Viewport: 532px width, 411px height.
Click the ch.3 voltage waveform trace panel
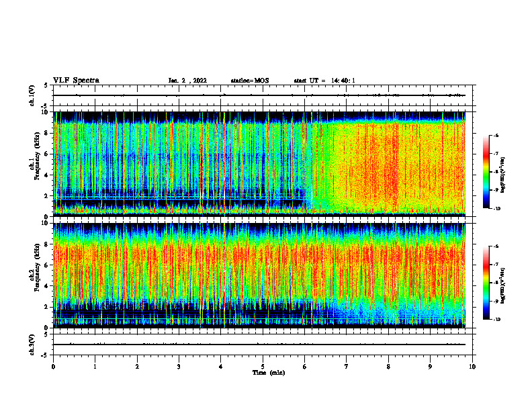coord(263,345)
